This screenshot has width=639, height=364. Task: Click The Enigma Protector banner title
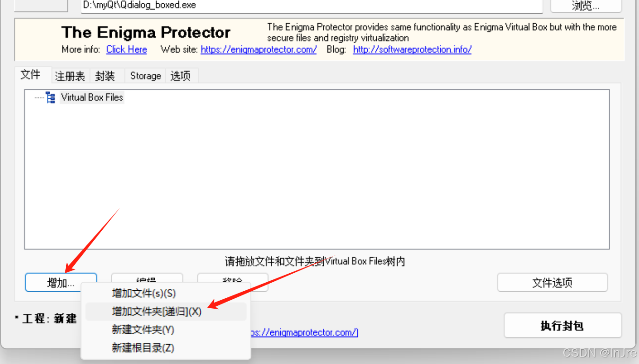146,33
